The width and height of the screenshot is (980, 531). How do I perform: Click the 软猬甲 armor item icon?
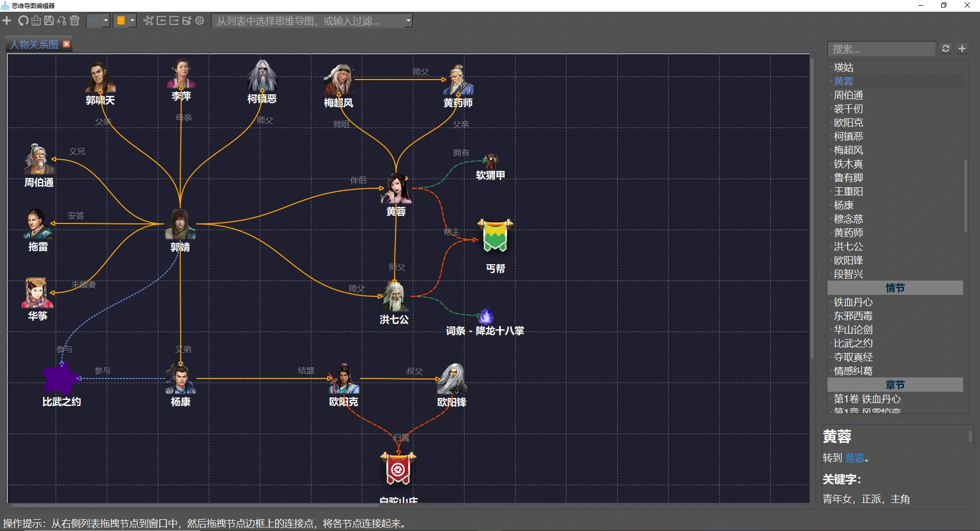tap(491, 161)
